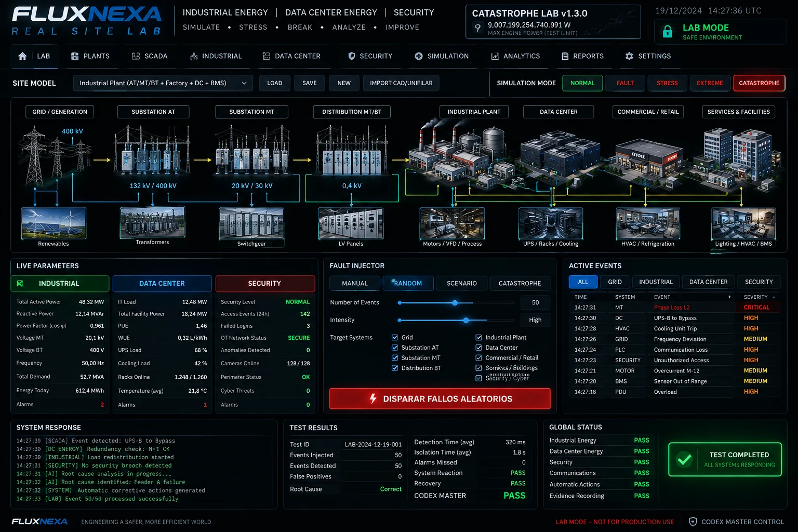Click the lightning bolt icon on the red fault button
Viewport: 798px width, 532px height.
tap(373, 398)
